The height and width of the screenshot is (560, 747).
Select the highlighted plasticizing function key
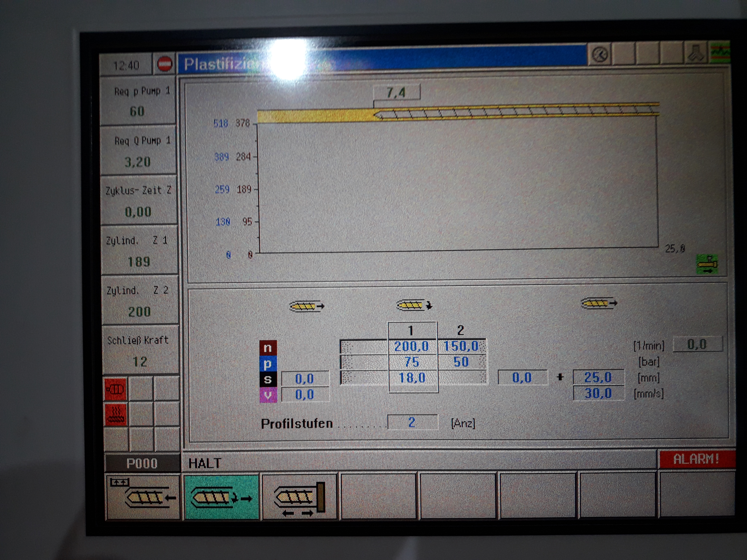221,497
